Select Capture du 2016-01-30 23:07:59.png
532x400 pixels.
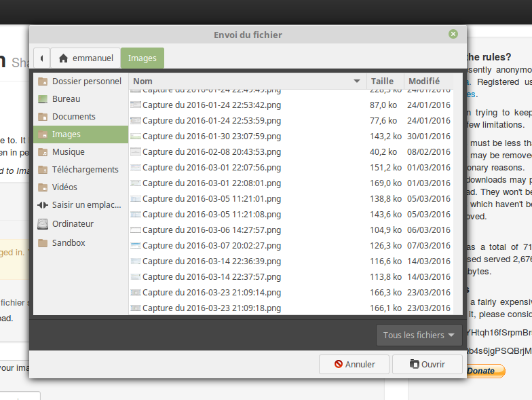(290, 136)
